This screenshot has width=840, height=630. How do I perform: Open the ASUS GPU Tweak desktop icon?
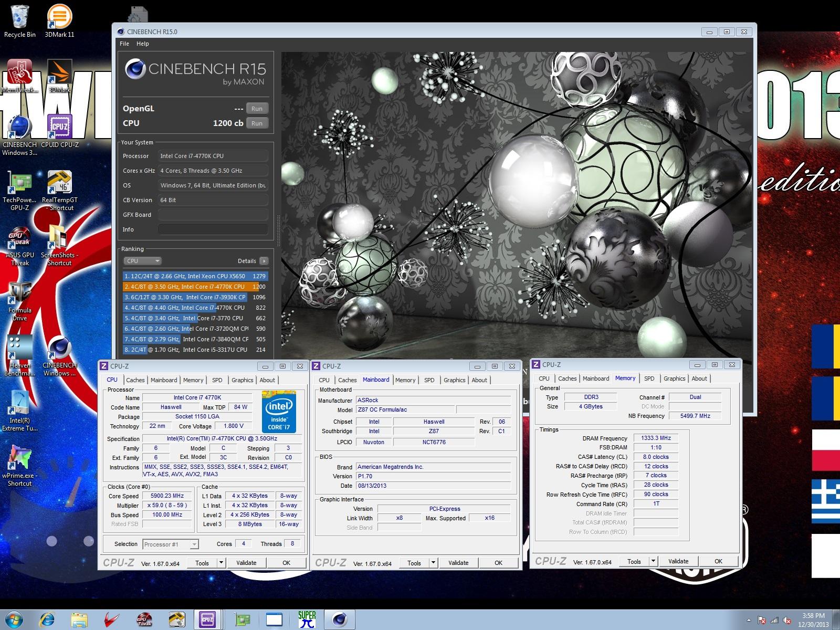(x=20, y=246)
